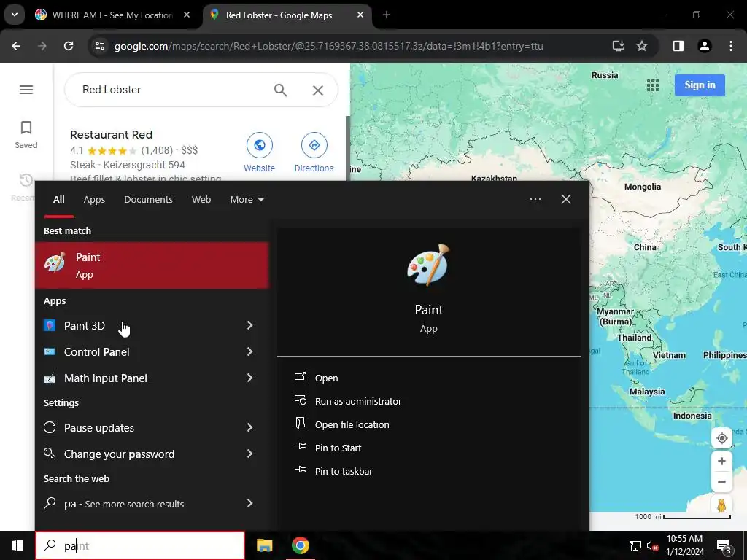Get directions to Restaurant Red
747x560 pixels.
point(314,152)
